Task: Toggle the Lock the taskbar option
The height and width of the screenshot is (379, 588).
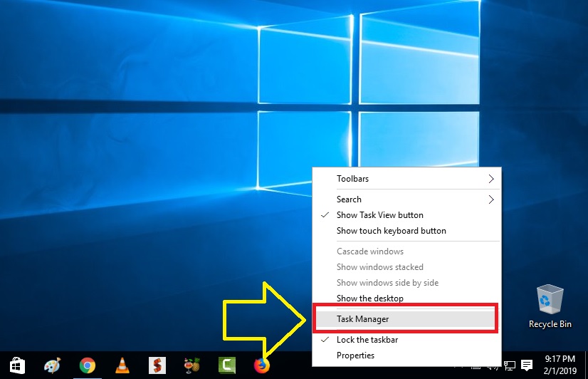Action: [407, 340]
